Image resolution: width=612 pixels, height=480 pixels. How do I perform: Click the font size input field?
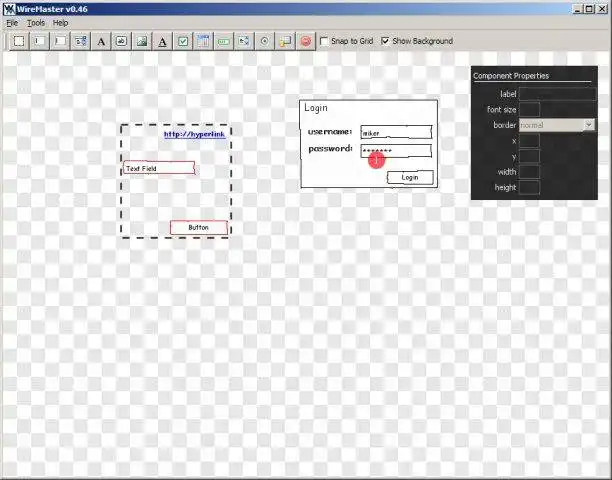coord(530,110)
